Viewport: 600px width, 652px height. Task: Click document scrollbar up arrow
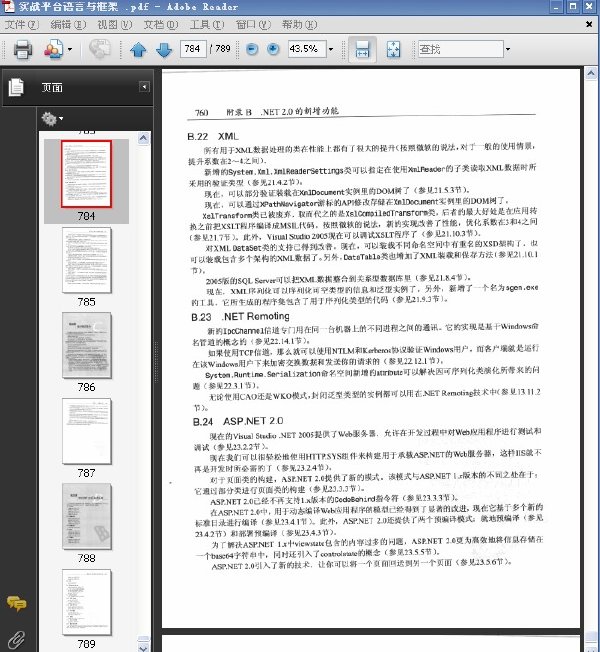tap(591, 74)
